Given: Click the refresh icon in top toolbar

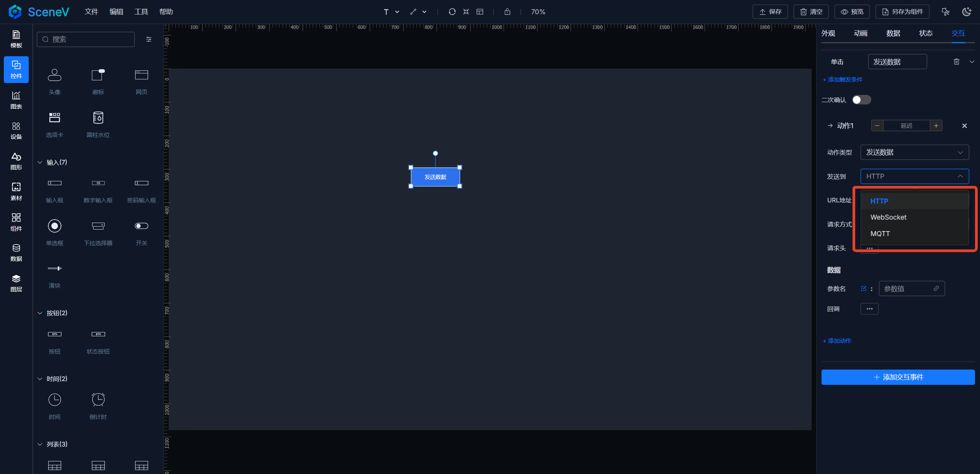Looking at the screenshot, I should coord(452,12).
